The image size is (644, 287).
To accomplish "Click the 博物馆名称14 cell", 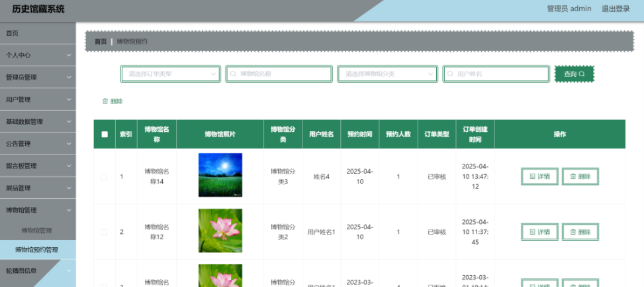I will point(157,176).
